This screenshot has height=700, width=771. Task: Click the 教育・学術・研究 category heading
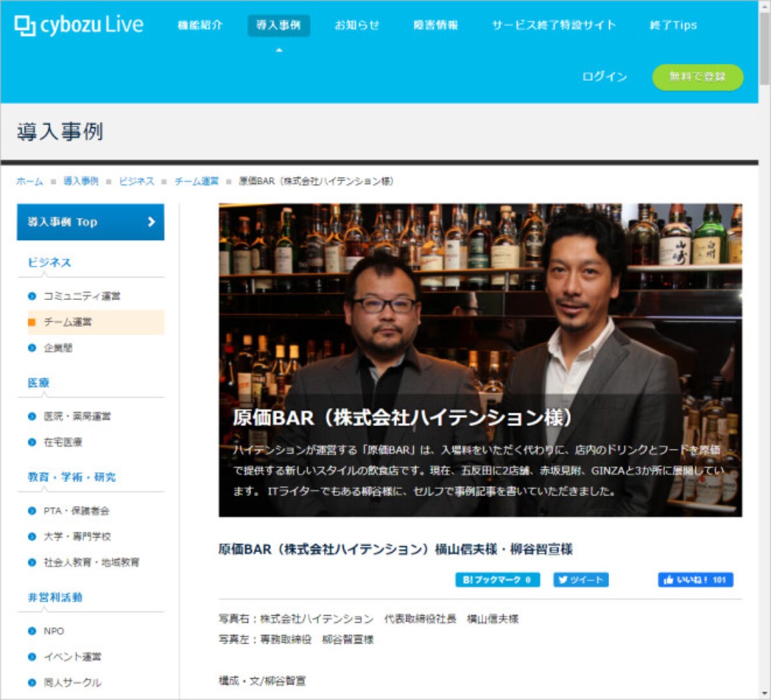pos(72,477)
